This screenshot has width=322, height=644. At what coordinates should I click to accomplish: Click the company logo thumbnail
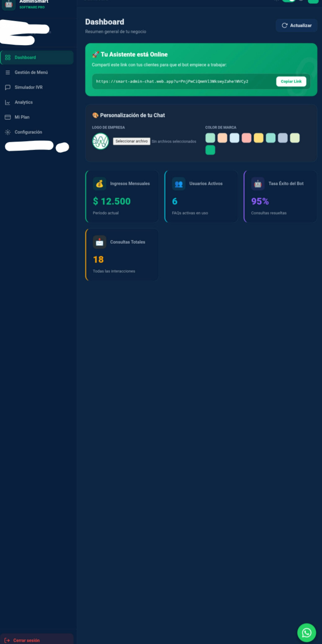point(100,141)
